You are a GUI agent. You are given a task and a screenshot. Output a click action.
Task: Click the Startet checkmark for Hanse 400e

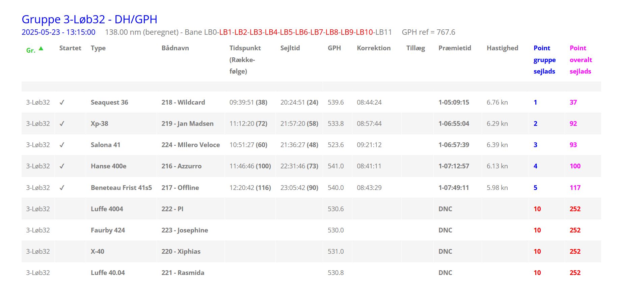(x=62, y=166)
